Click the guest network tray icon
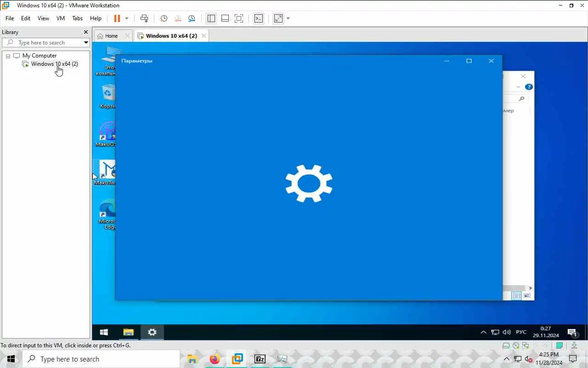The width and height of the screenshot is (588, 368). pos(495,332)
